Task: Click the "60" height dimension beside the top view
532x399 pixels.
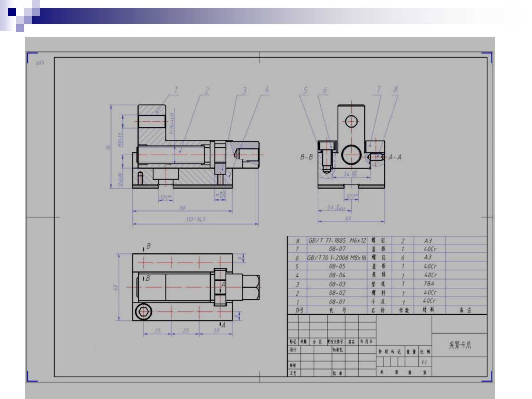Action: pos(115,288)
